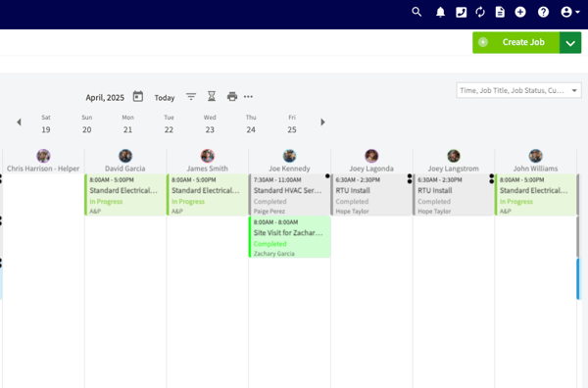
Task: Open the calendar date picker icon
Action: [x=137, y=97]
